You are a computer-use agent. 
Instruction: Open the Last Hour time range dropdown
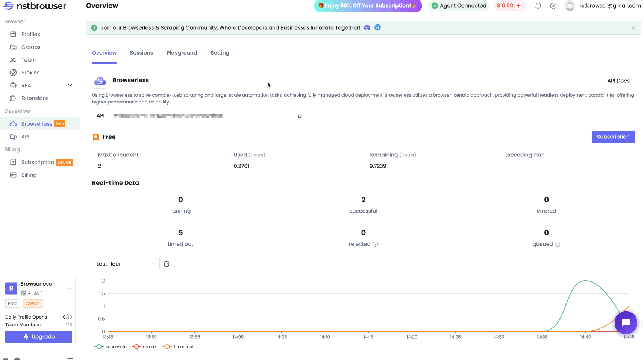(x=126, y=264)
